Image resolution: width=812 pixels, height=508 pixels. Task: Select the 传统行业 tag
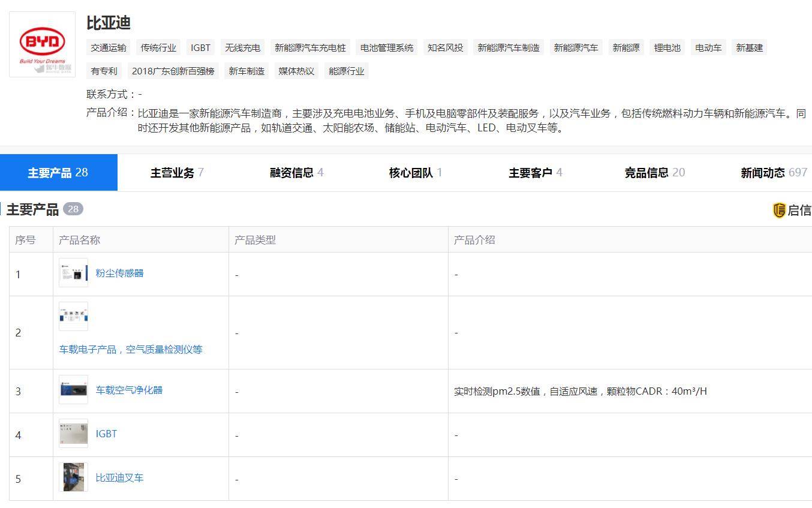click(158, 47)
